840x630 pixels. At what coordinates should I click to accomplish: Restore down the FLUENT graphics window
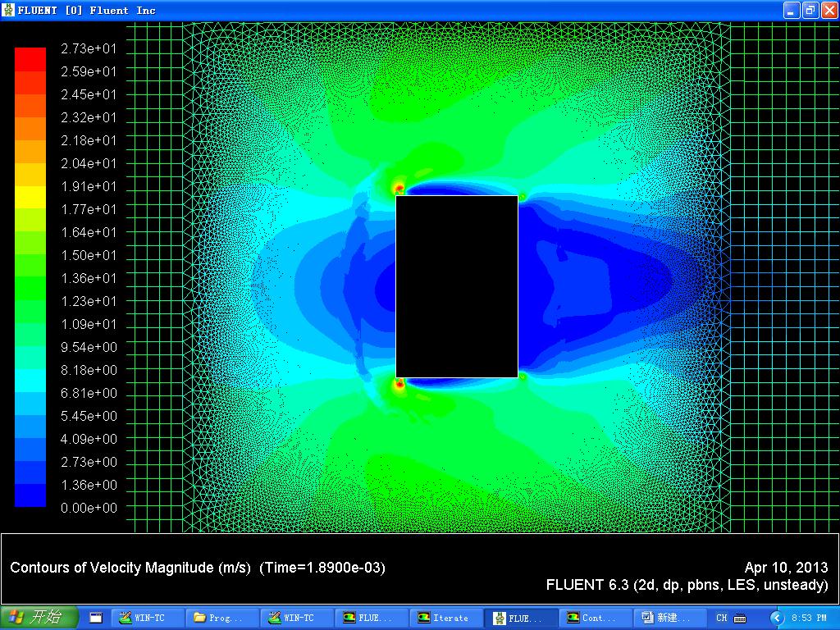pyautogui.click(x=810, y=10)
